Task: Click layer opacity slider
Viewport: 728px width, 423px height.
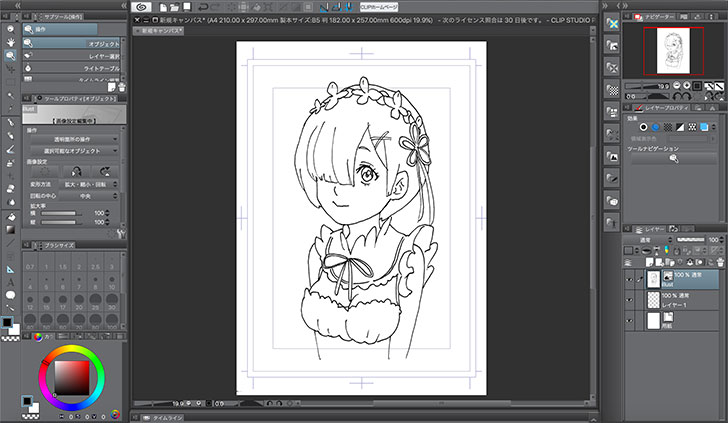Action: 690,240
